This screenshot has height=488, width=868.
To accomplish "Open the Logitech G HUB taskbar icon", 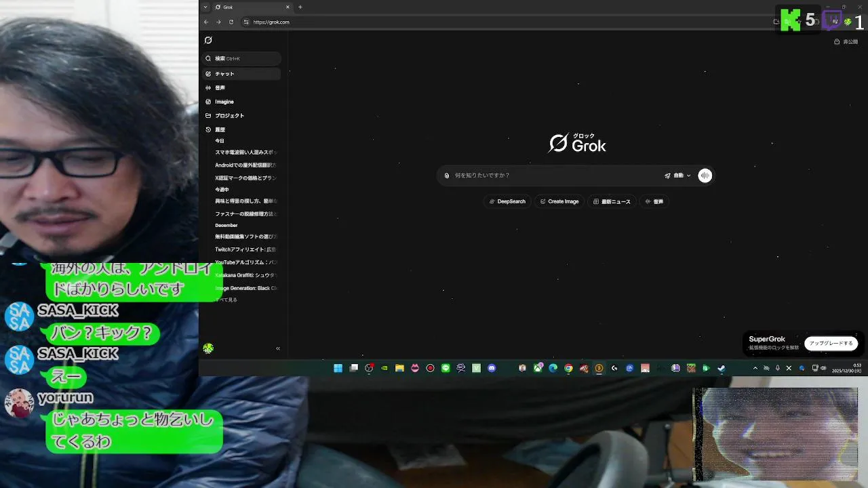I will (x=614, y=368).
